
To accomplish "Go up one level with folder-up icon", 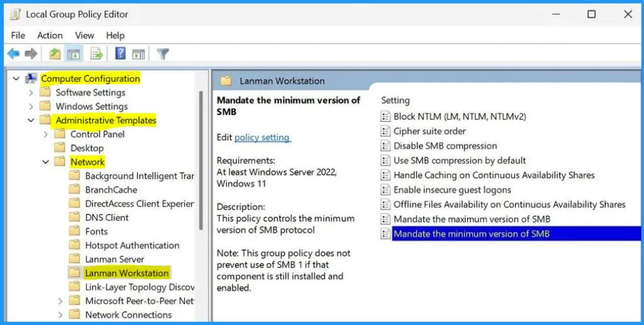I will click(55, 54).
